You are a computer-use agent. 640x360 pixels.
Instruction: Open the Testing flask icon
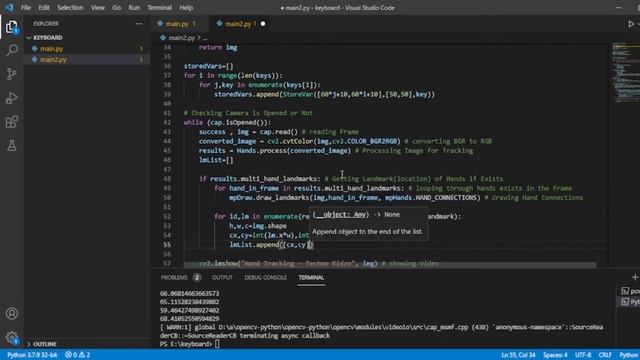pos(12,145)
